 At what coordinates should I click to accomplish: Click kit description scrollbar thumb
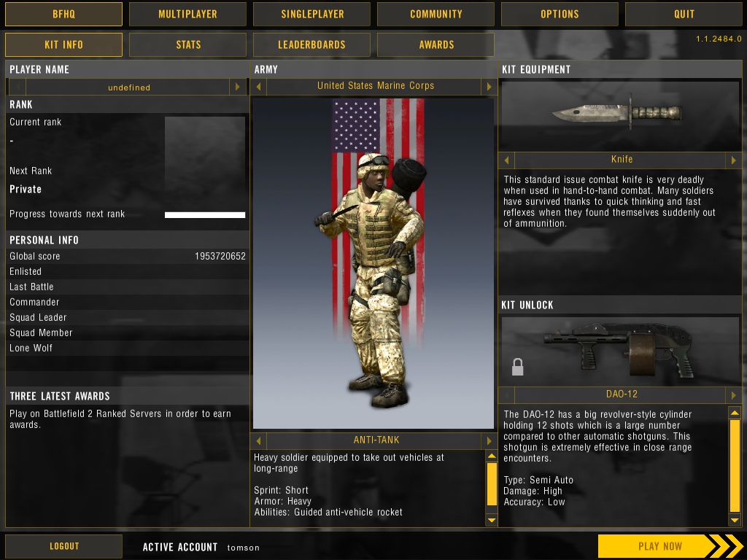(x=492, y=484)
